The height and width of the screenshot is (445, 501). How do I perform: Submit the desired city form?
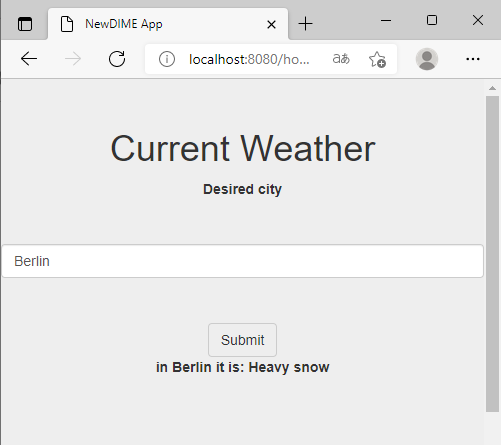point(242,340)
